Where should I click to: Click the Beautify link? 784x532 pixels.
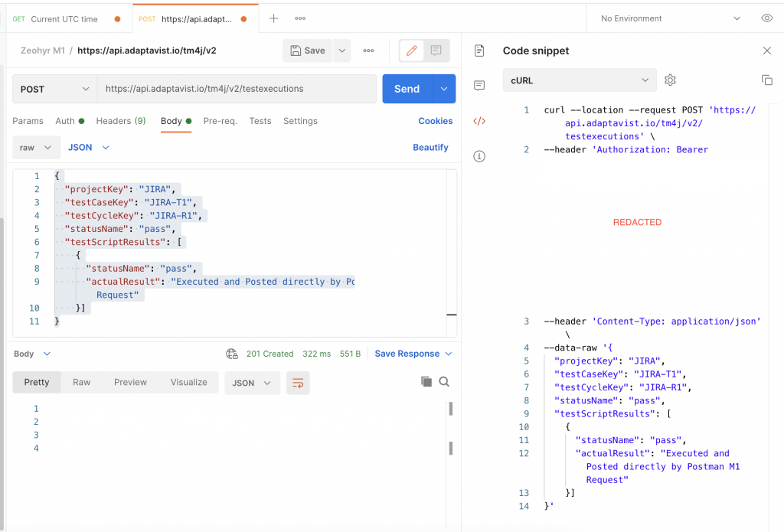[430, 147]
